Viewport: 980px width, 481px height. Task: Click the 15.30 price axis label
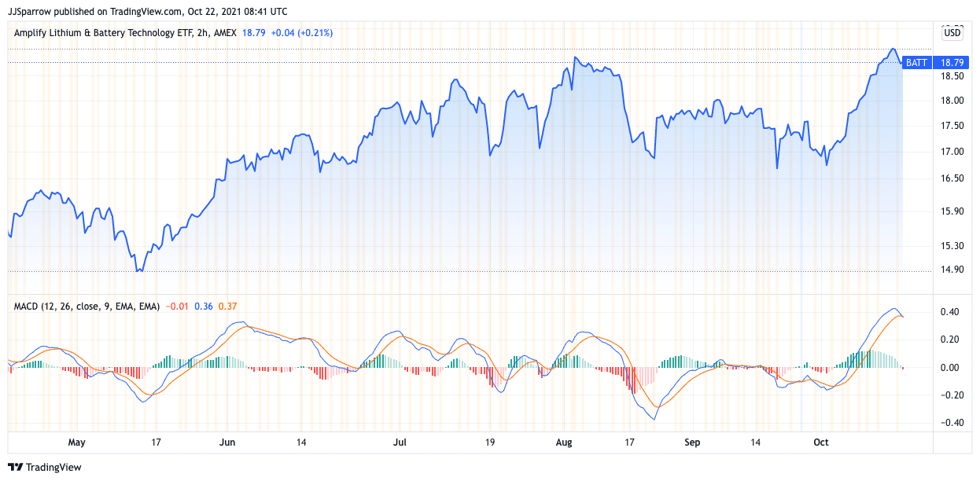952,246
